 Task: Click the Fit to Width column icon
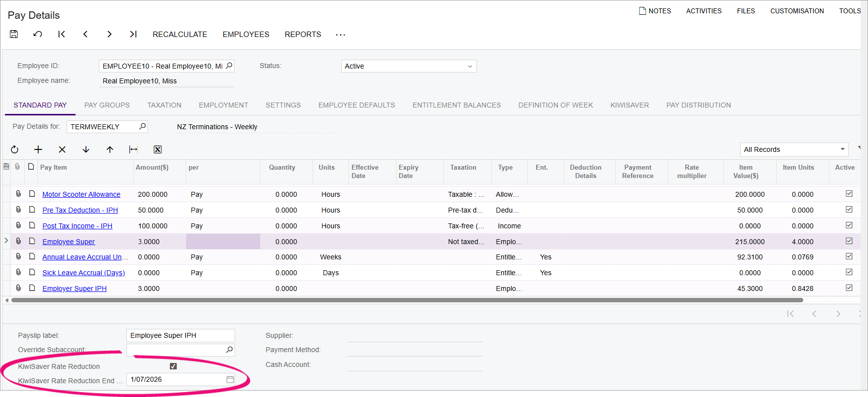coord(133,149)
